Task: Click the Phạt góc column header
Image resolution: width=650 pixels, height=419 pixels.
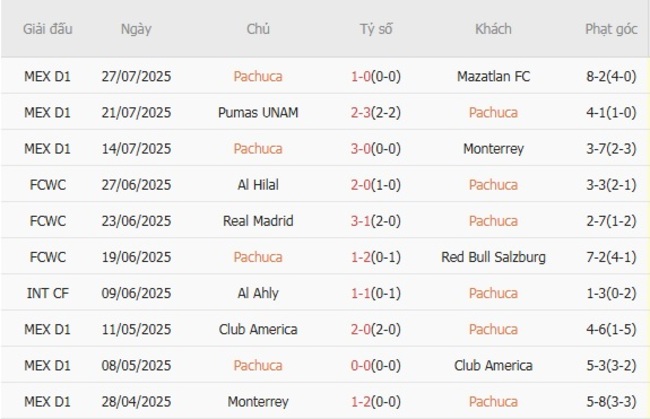Action: (611, 29)
